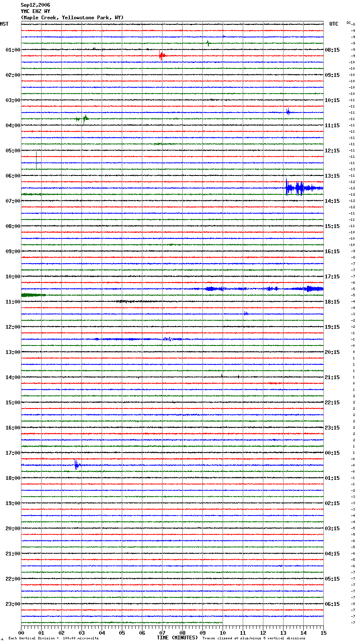Select the 10:00 MST time label
The width and height of the screenshot is (357, 644).
point(13,277)
